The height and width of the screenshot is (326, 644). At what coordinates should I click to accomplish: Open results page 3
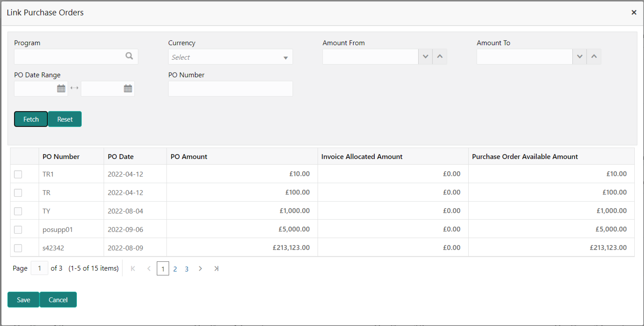tap(187, 269)
